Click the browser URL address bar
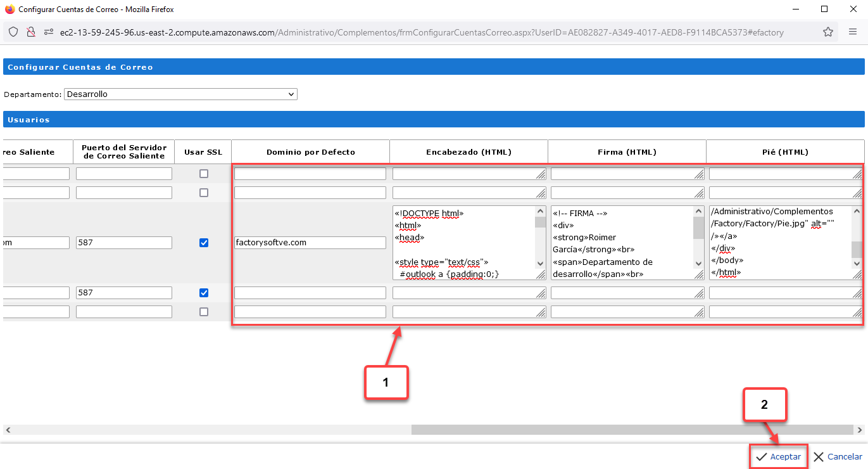The image size is (868, 469). coord(418,32)
